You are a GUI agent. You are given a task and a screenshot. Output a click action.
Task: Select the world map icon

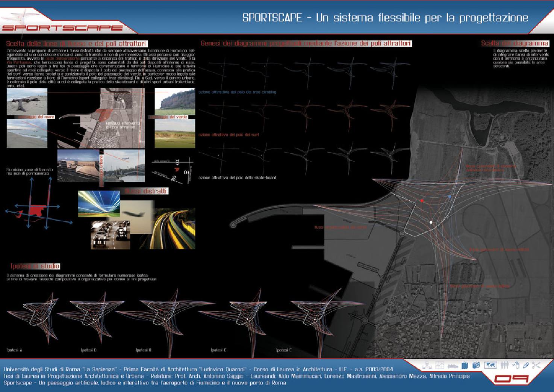coord(490,365)
